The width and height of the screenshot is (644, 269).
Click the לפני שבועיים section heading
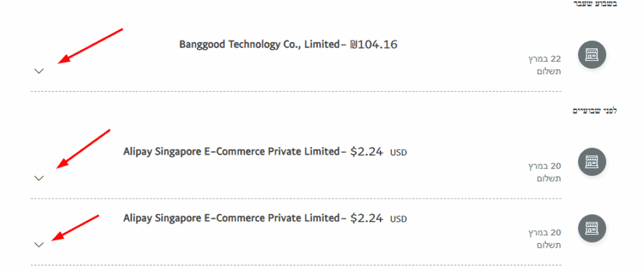click(x=594, y=111)
